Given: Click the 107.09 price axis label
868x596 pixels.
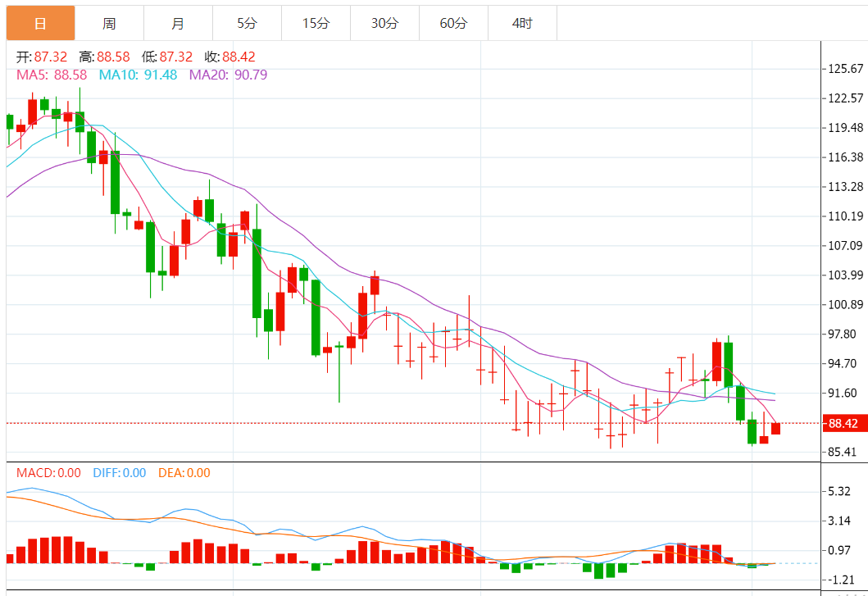Looking at the screenshot, I should point(845,245).
